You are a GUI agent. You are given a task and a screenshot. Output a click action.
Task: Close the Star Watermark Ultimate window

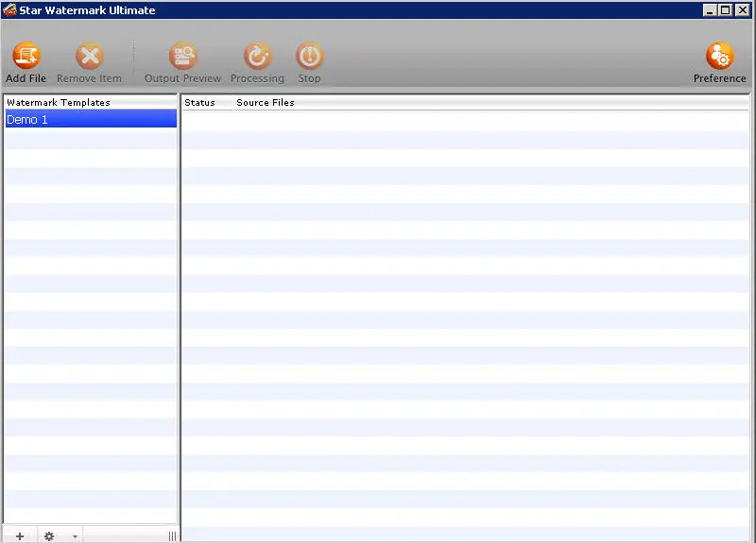742,10
